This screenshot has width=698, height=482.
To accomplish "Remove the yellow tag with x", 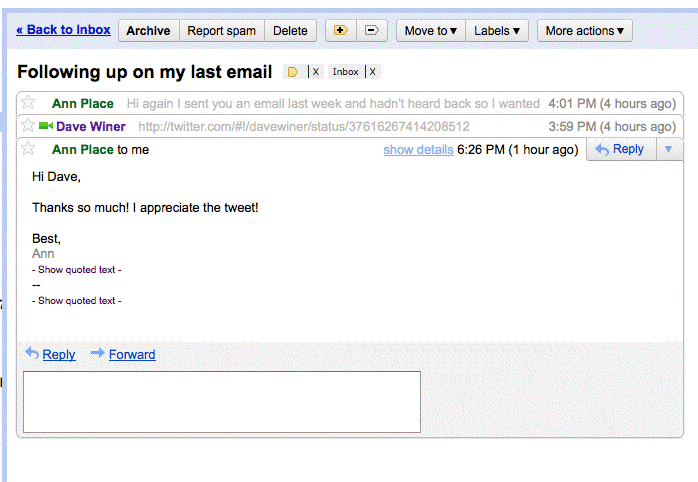I will click(x=316, y=72).
